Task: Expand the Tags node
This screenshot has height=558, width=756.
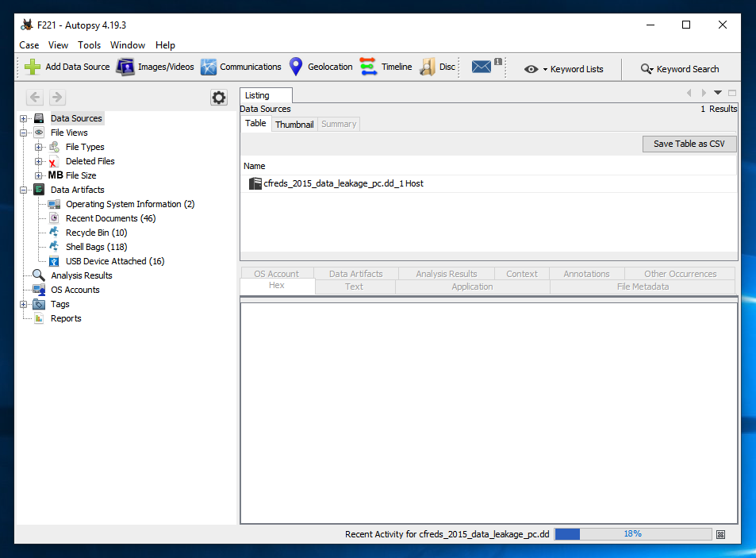Action: pos(23,304)
